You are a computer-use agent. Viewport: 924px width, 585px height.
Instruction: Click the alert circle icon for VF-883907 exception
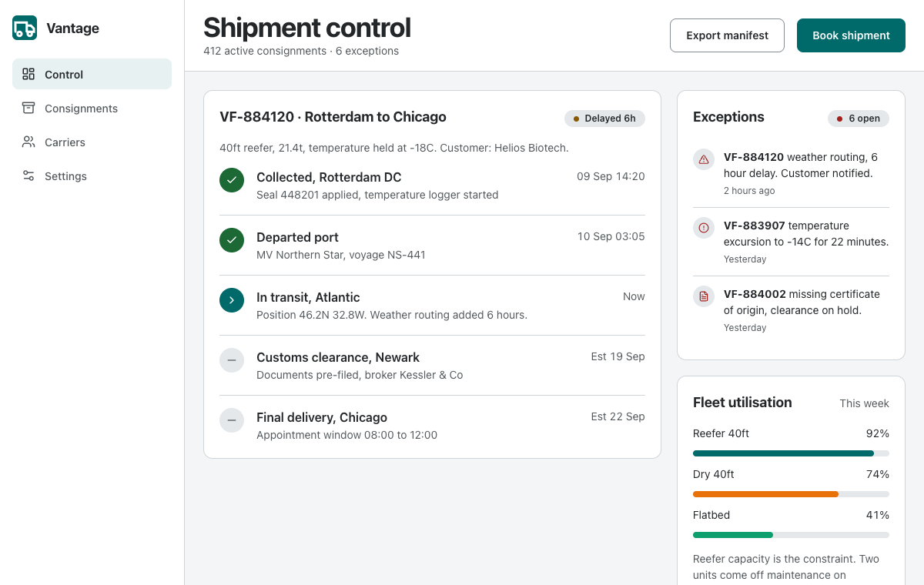(704, 228)
